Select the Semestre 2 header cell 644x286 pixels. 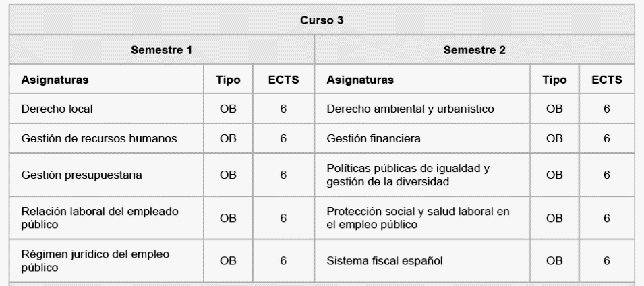coord(474,50)
